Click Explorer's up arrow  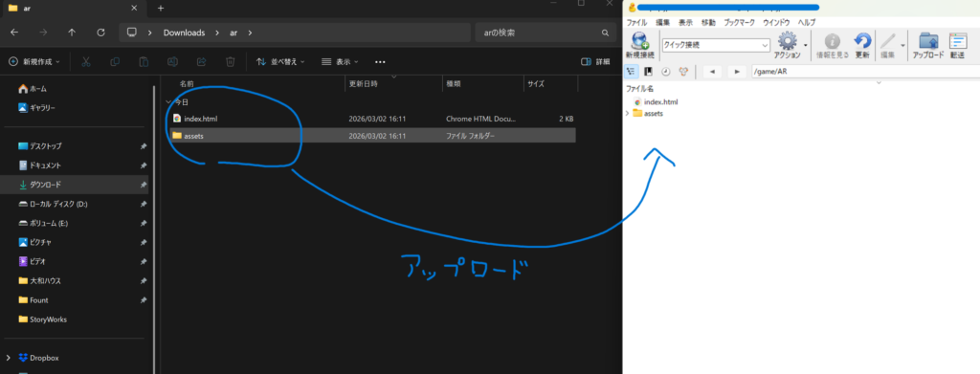coord(72,33)
